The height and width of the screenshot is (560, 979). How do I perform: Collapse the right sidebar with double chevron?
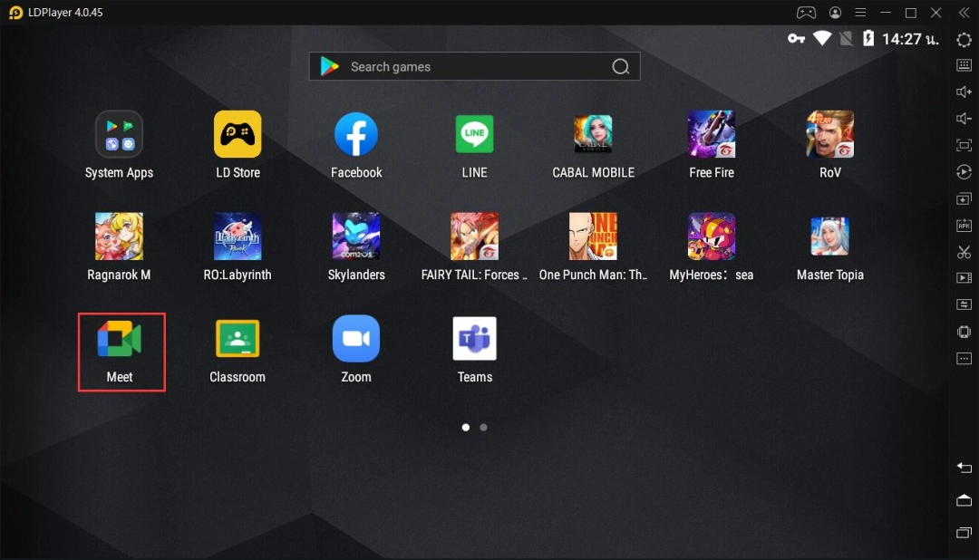964,13
